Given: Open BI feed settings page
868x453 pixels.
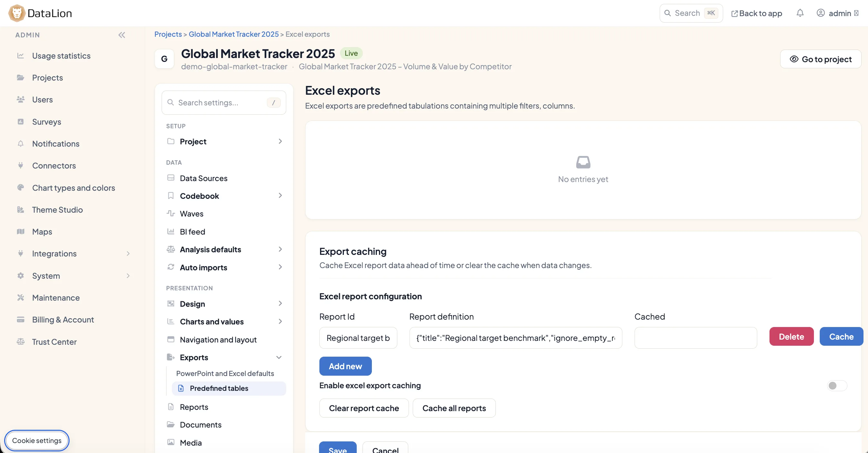Looking at the screenshot, I should pyautogui.click(x=193, y=231).
